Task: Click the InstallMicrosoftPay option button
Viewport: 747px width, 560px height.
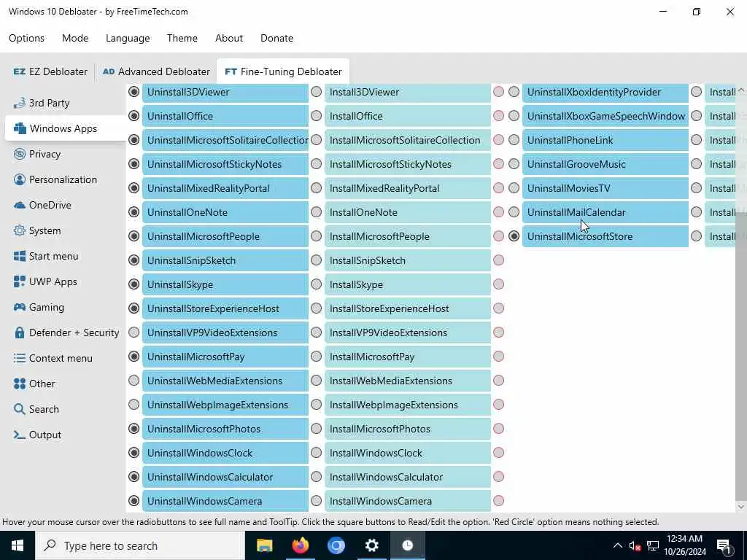Action: (408, 357)
